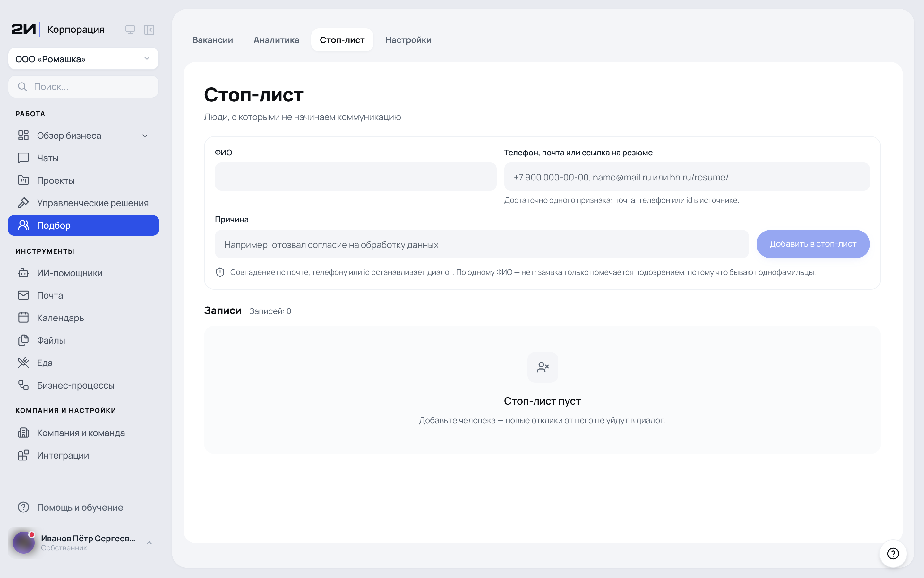
Task: Open the Файлы section
Action: pos(83,340)
